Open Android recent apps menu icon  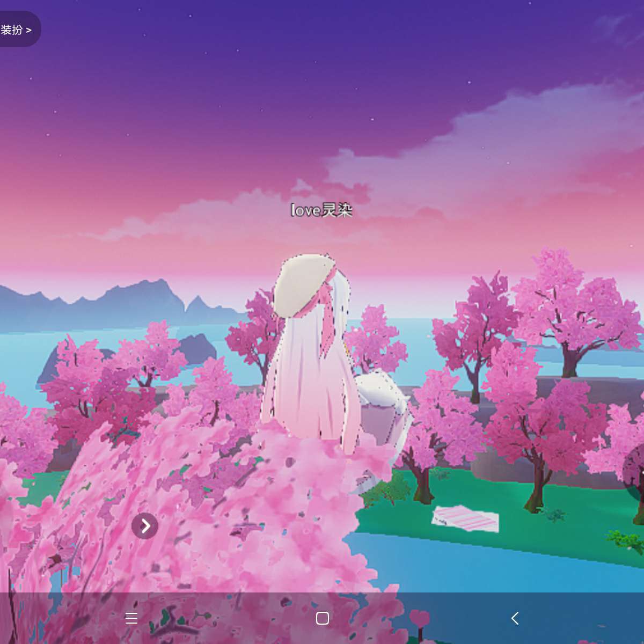(131, 618)
